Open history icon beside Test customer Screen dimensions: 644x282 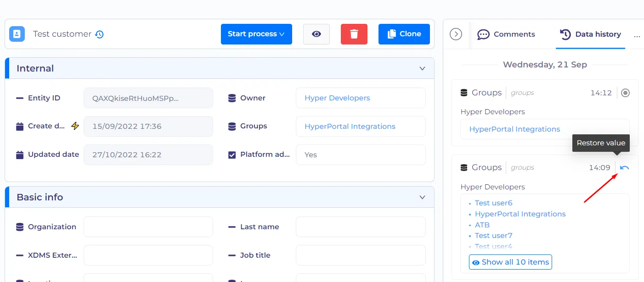[x=99, y=34]
